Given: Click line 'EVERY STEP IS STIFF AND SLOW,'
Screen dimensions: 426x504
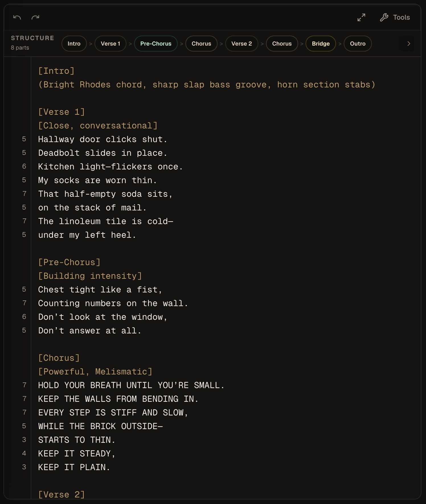Looking at the screenshot, I should 113,413.
